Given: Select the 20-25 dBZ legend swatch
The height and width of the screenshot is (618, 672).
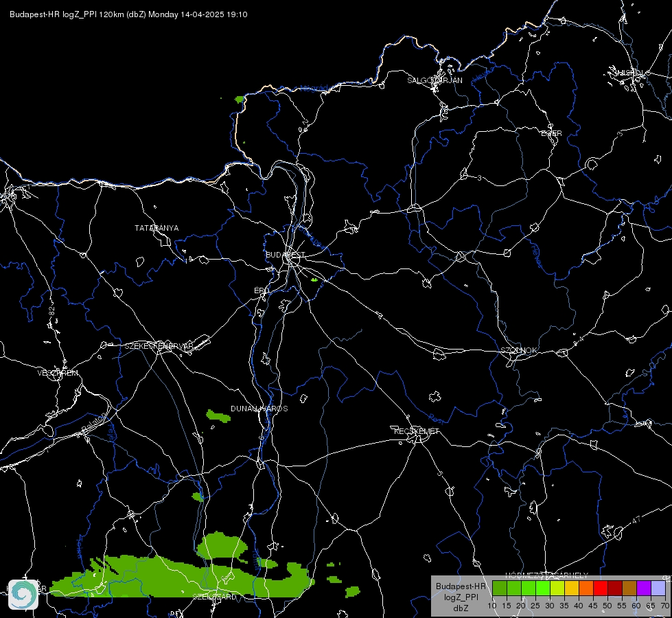Looking at the screenshot, I should (529, 588).
